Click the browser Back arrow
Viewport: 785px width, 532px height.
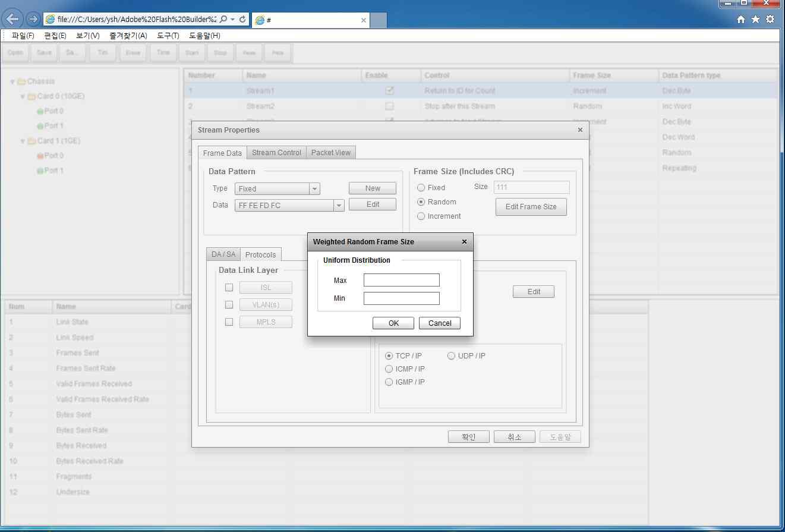tap(12, 19)
